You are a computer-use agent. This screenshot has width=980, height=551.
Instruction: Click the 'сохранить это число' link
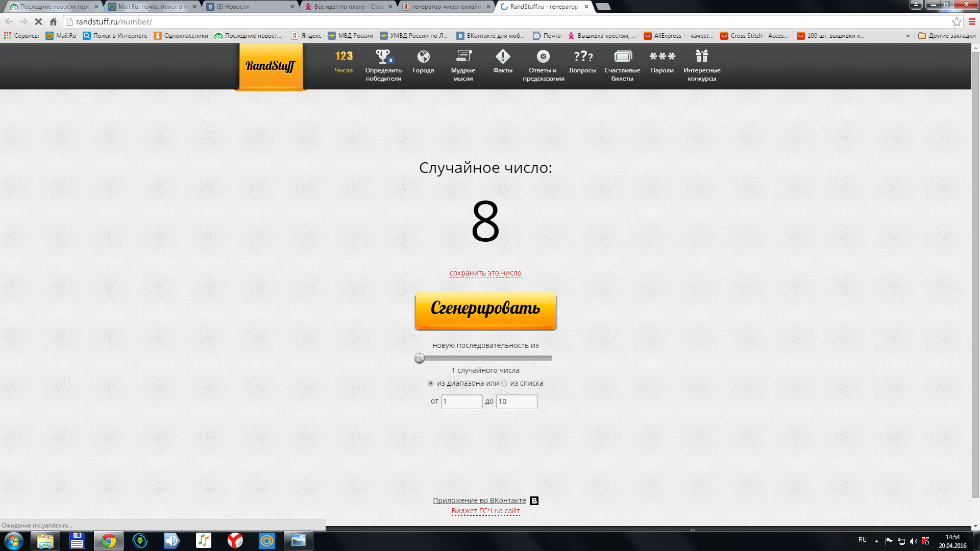pyautogui.click(x=485, y=273)
